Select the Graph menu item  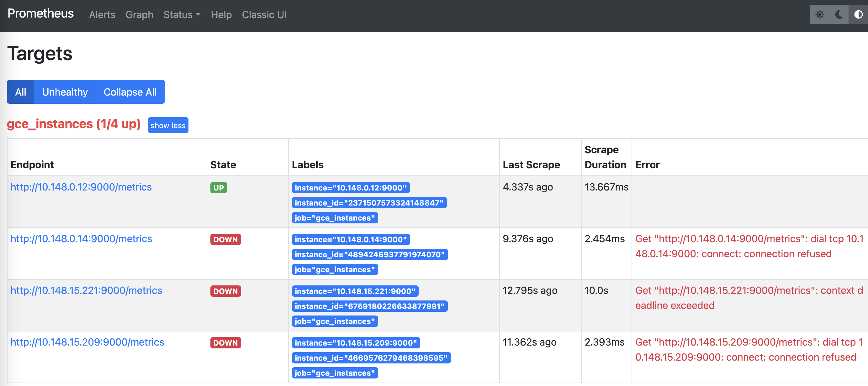(x=140, y=15)
